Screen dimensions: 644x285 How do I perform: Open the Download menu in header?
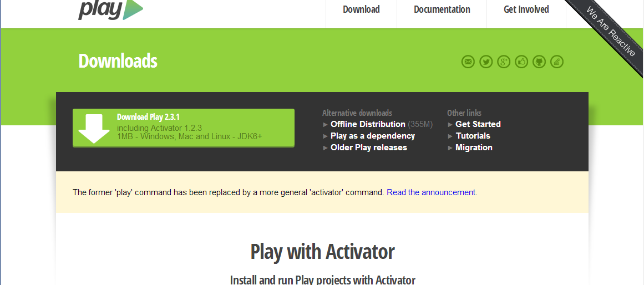point(361,9)
